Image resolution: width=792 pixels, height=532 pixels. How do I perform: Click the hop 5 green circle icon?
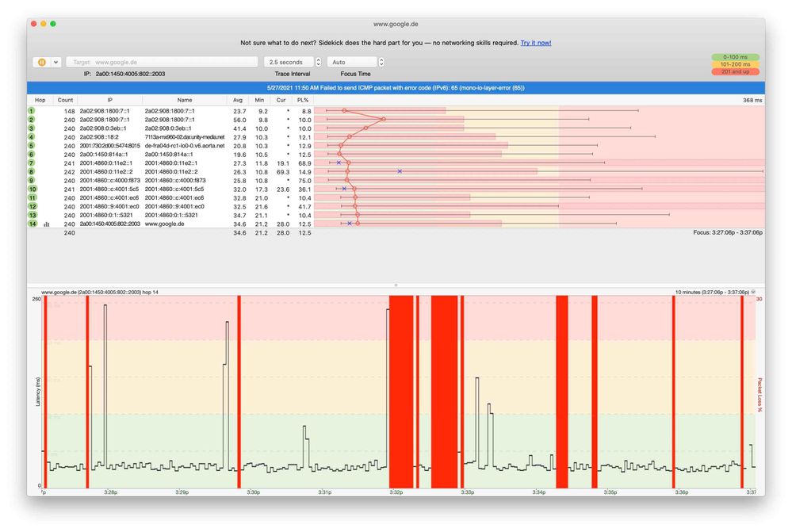32,146
